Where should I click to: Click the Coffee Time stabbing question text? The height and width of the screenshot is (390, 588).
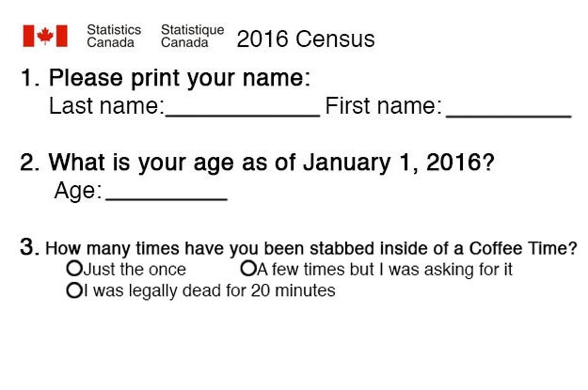pyautogui.click(x=310, y=248)
